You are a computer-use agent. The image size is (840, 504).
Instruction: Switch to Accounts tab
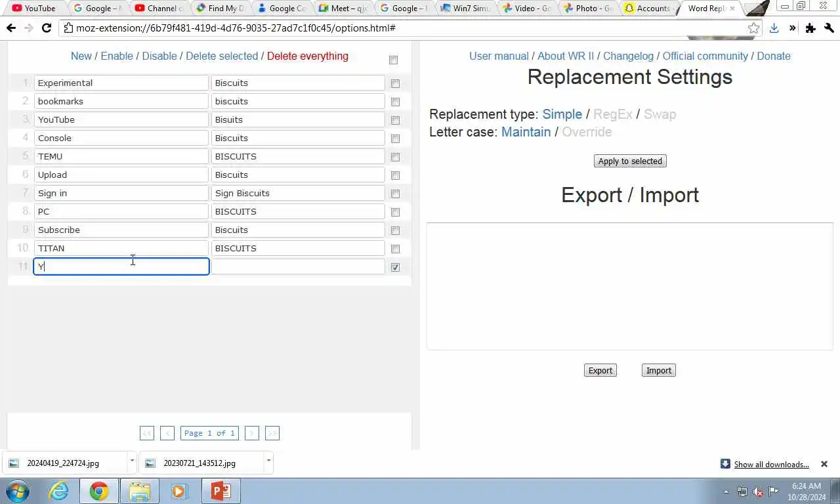click(648, 9)
